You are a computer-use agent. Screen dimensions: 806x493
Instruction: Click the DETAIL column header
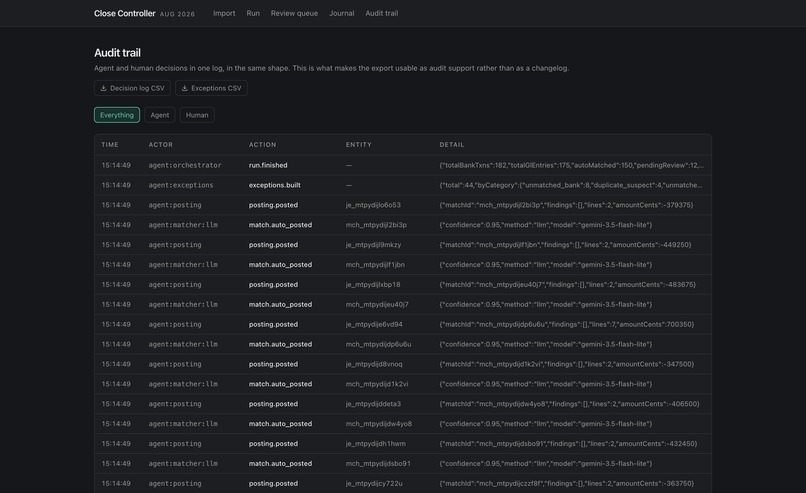(x=452, y=145)
